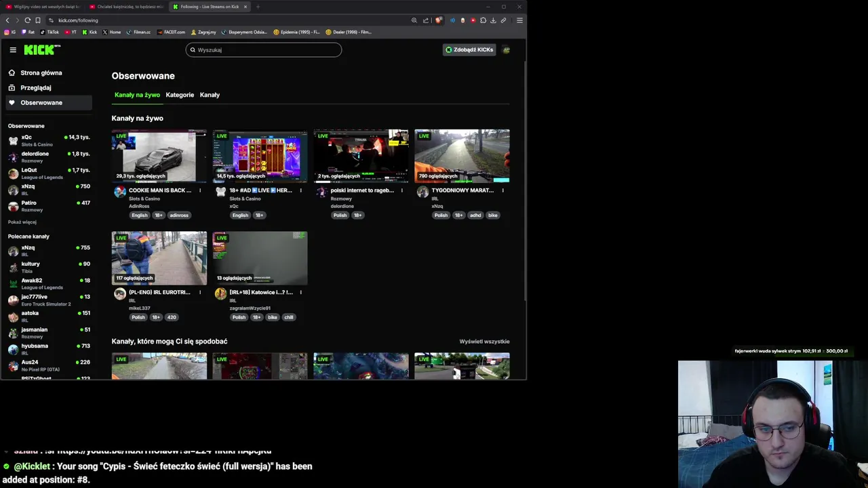868x488 pixels.
Task: Focus the Wyszukaj search field
Action: [264, 49]
